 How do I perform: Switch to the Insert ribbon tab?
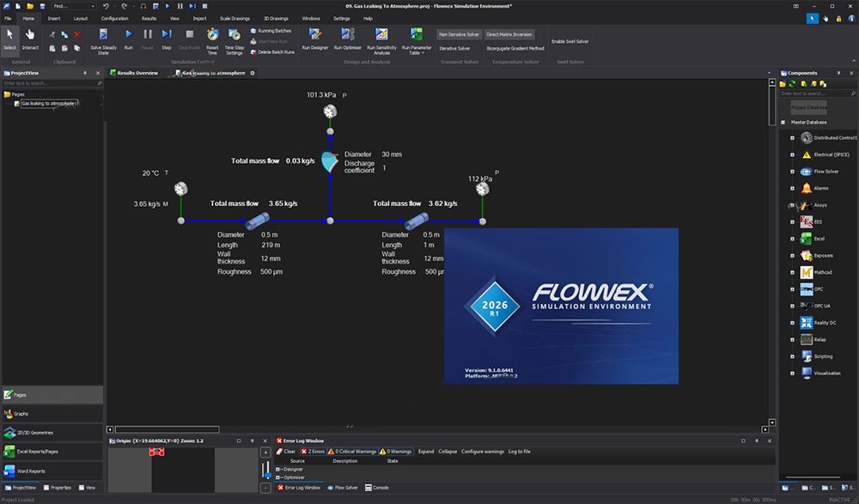click(x=53, y=19)
